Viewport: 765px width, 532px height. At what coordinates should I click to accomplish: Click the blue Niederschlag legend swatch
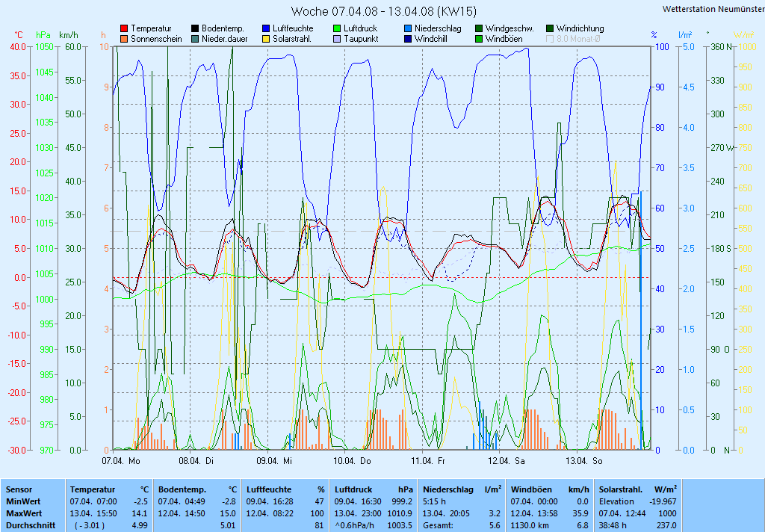[408, 29]
